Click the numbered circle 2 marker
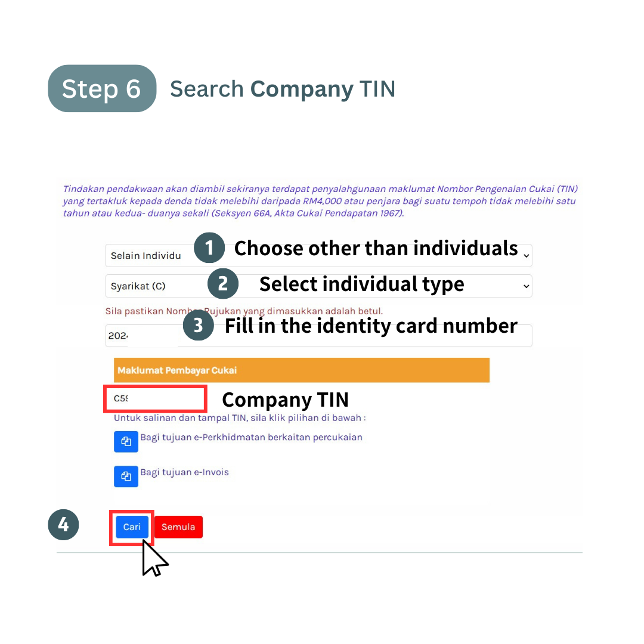This screenshot has width=644, height=644. (x=222, y=284)
